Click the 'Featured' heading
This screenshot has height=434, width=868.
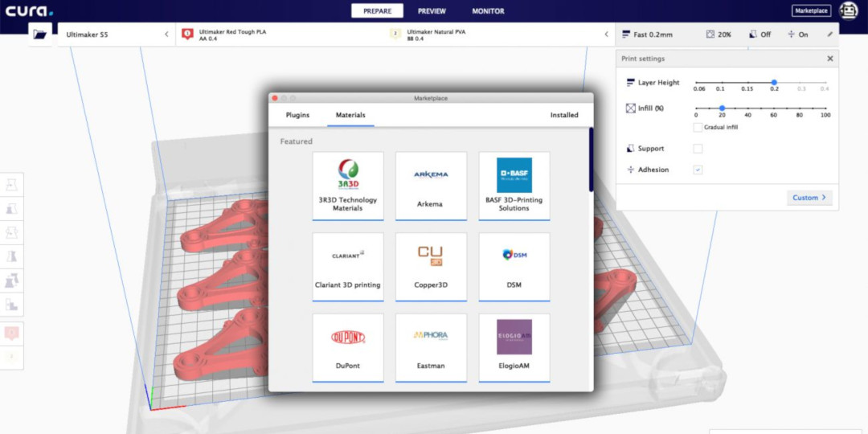coord(296,141)
